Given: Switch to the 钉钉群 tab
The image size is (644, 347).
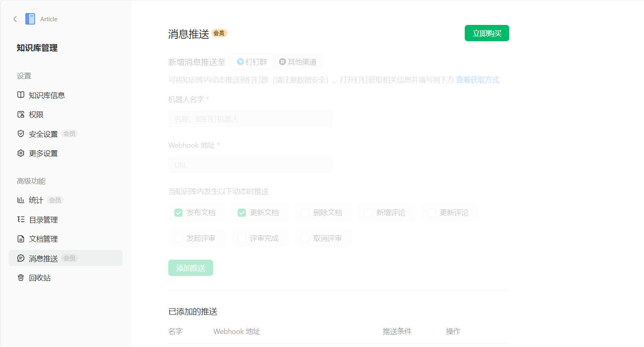Looking at the screenshot, I should click(252, 62).
